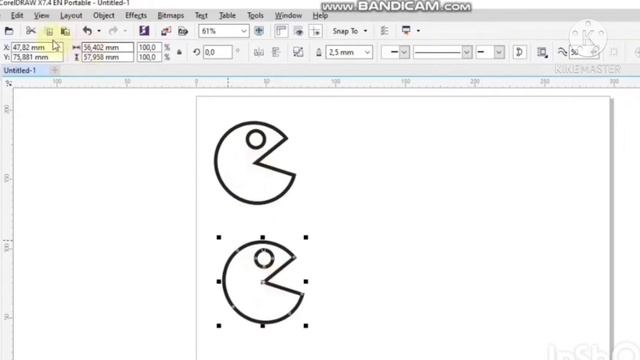Image resolution: width=640 pixels, height=360 pixels.
Task: Open the Help menu
Action: (x=320, y=16)
